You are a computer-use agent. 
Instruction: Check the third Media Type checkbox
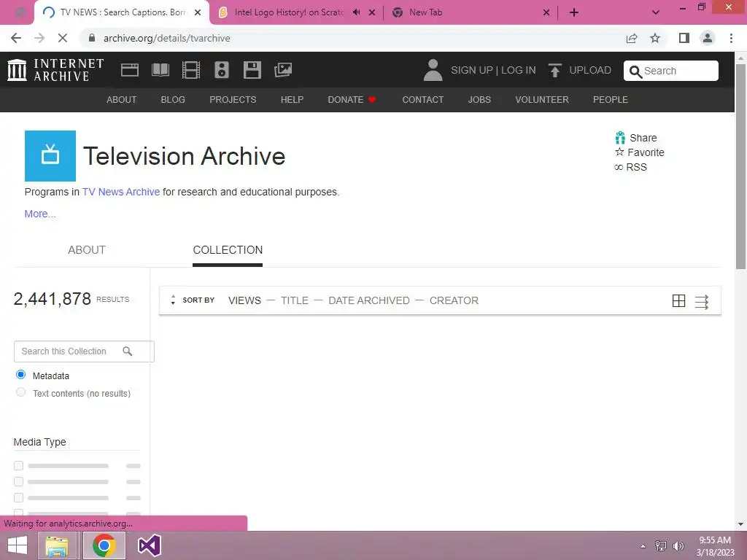pos(18,497)
